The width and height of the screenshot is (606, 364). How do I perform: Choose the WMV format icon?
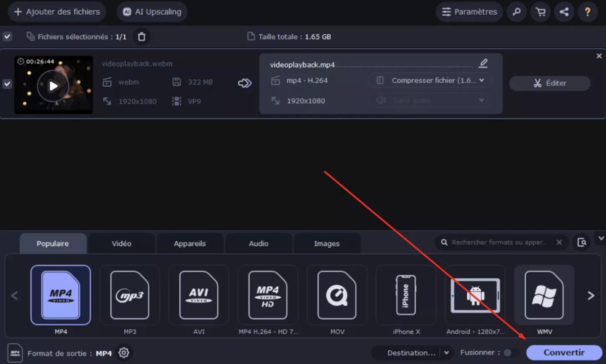coord(544,295)
